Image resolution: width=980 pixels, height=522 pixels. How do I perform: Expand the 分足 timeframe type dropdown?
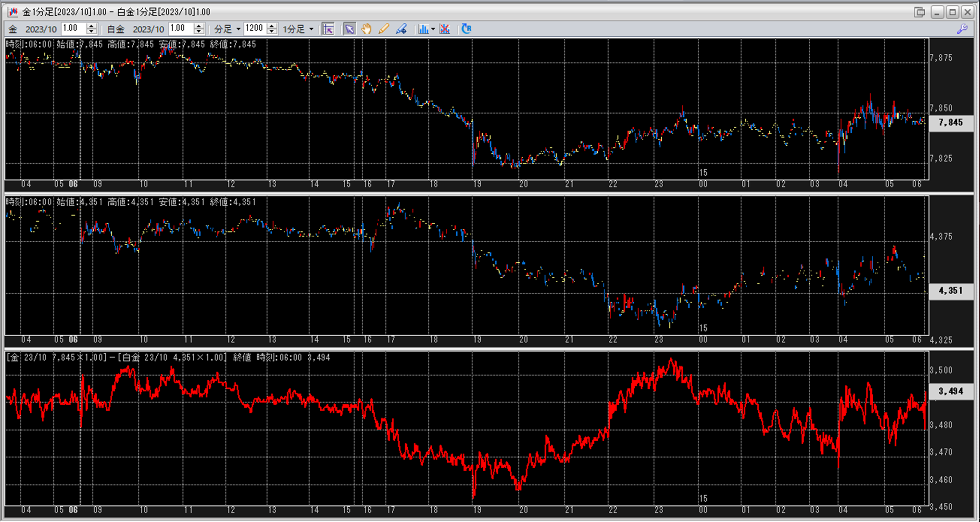click(x=238, y=29)
